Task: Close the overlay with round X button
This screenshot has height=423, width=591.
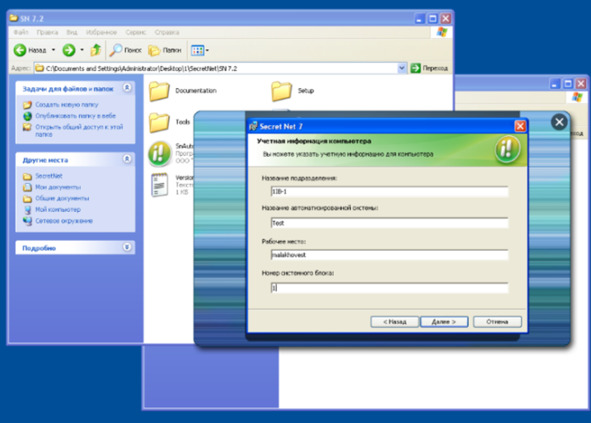Action: (559, 122)
